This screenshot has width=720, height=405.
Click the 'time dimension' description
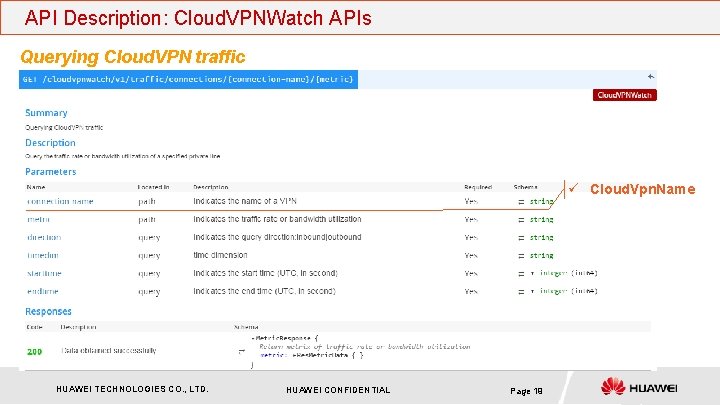[220, 255]
